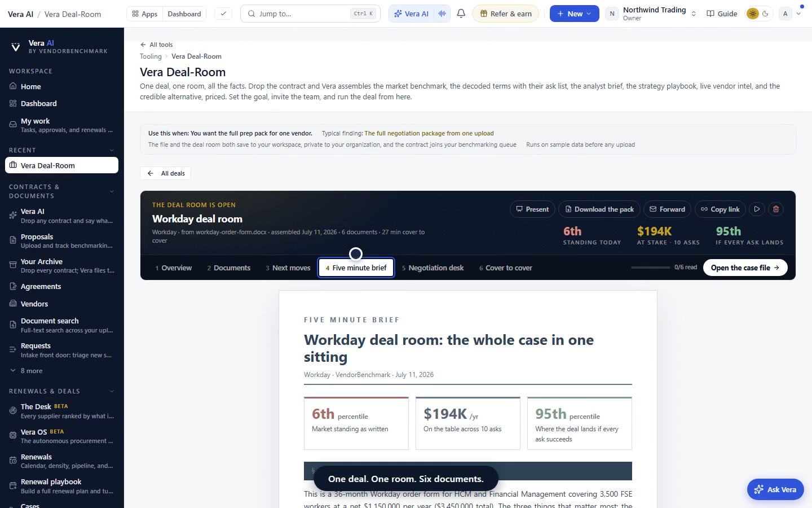This screenshot has width=812, height=508.
Task: Click Download the pack
Action: (x=599, y=209)
